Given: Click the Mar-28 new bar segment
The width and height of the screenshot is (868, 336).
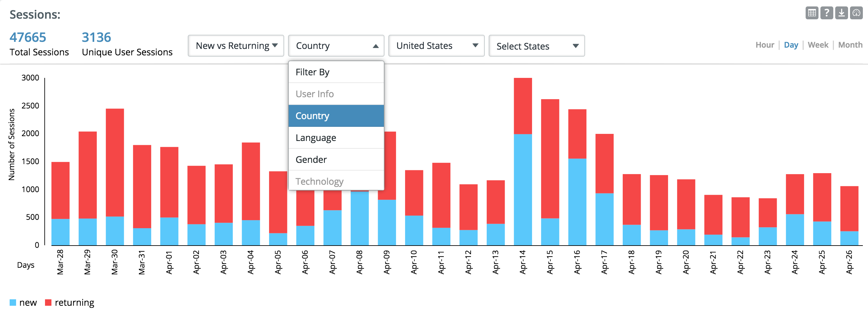Looking at the screenshot, I should (x=60, y=232).
